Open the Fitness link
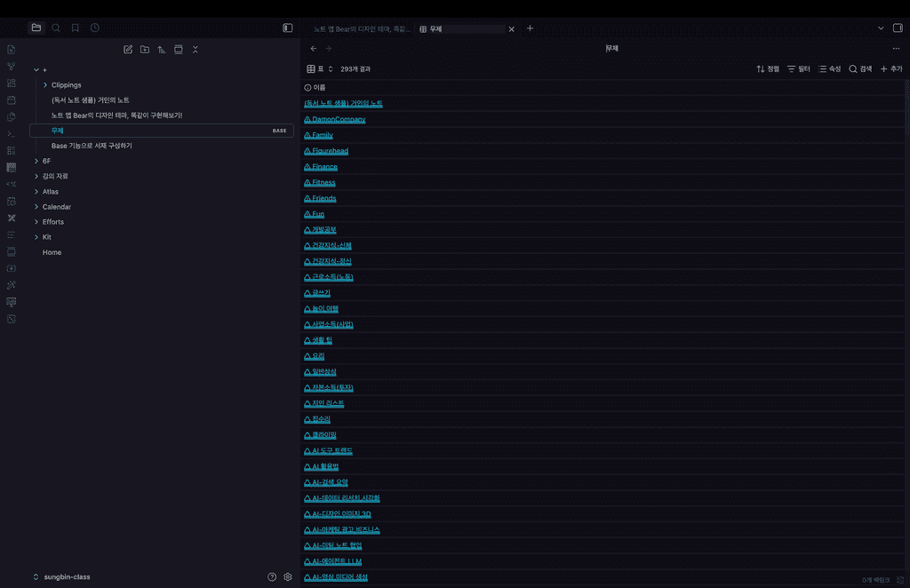The width and height of the screenshot is (910, 588). click(x=320, y=183)
